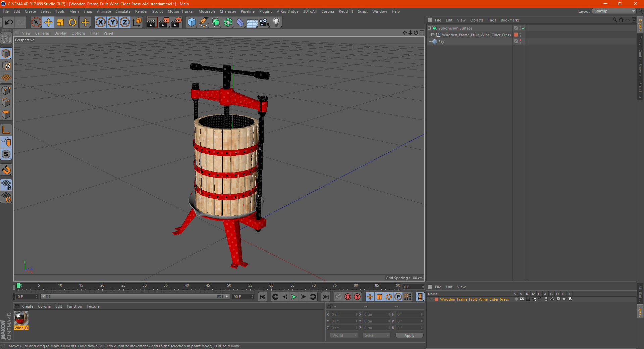Open the spline pen tool

pyautogui.click(x=204, y=22)
